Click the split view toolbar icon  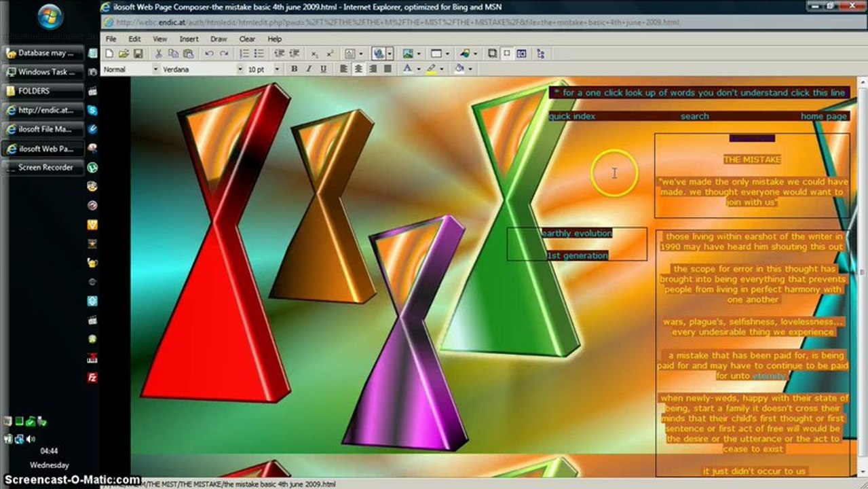click(x=521, y=54)
